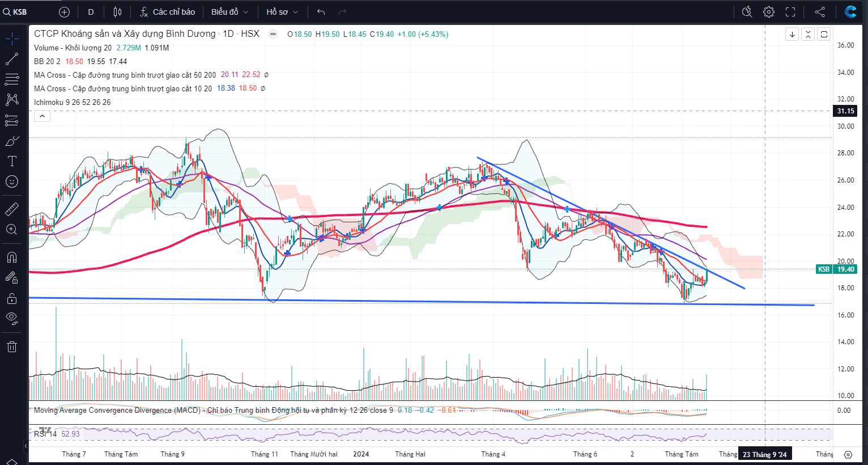The width and height of the screenshot is (868, 465).
Task: Click the undo arrow
Action: tap(321, 12)
